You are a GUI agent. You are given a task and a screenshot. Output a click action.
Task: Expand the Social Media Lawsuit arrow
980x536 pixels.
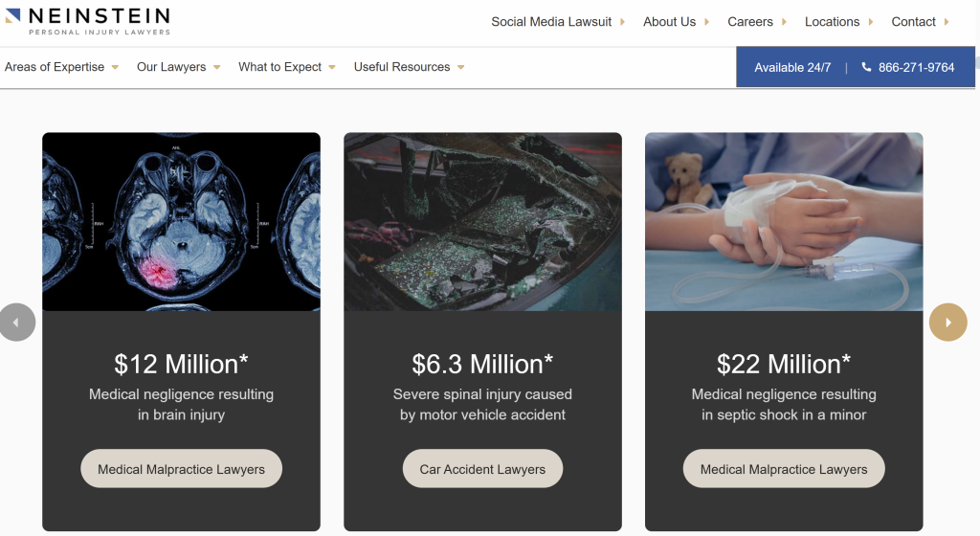(622, 22)
